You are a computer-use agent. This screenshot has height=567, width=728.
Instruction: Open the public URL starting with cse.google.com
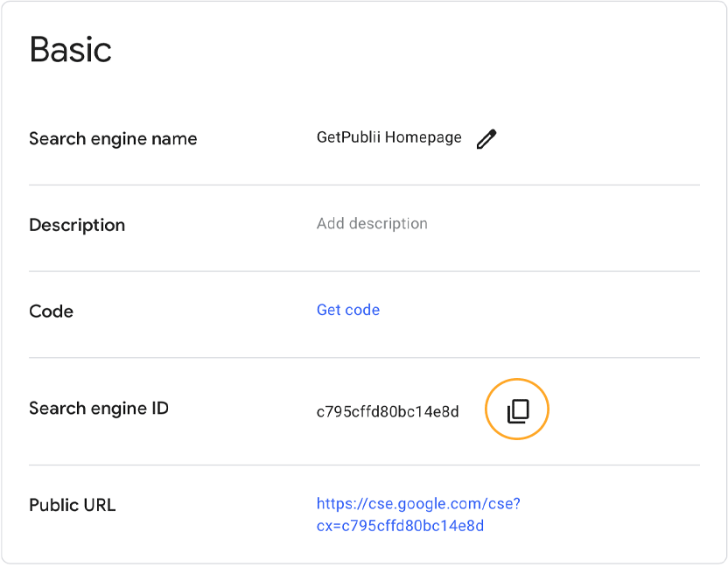point(418,503)
